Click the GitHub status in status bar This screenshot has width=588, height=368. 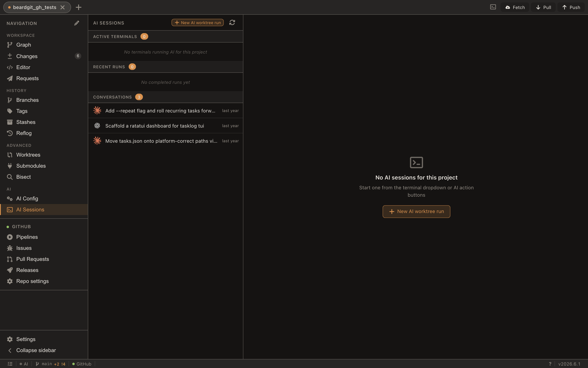(x=82, y=364)
